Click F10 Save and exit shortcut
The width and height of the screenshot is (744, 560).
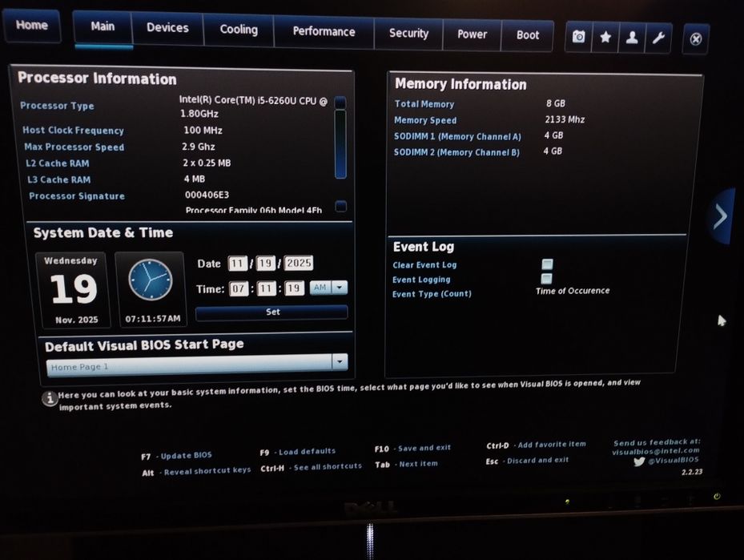click(412, 448)
